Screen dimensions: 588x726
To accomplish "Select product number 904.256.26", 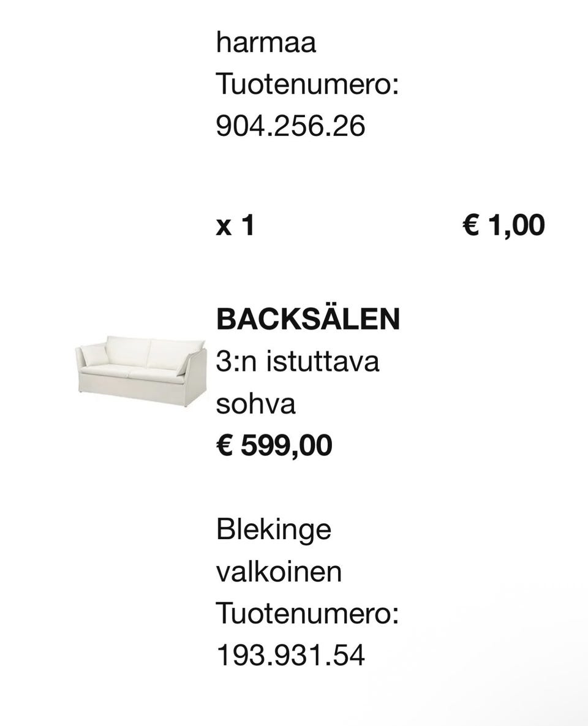I will [x=290, y=126].
